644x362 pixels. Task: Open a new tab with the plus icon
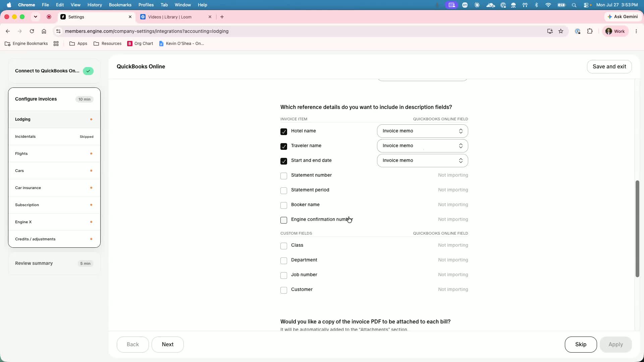(x=222, y=17)
